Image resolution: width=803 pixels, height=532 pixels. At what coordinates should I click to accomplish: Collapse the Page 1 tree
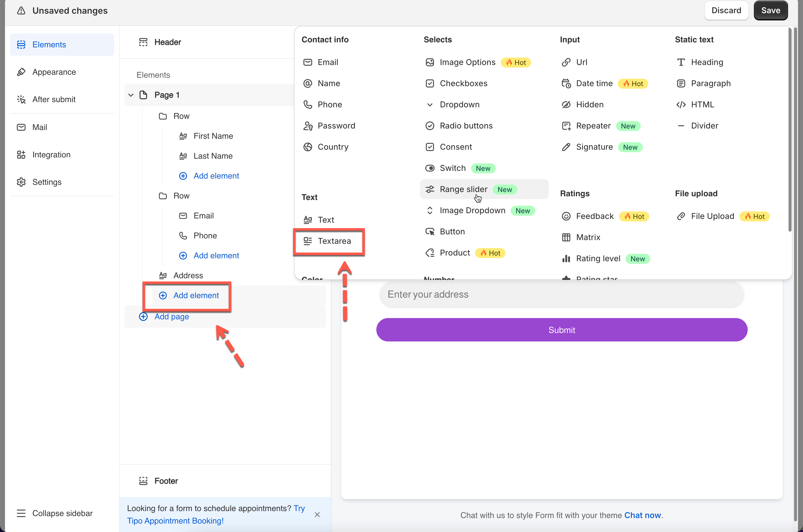tap(131, 95)
